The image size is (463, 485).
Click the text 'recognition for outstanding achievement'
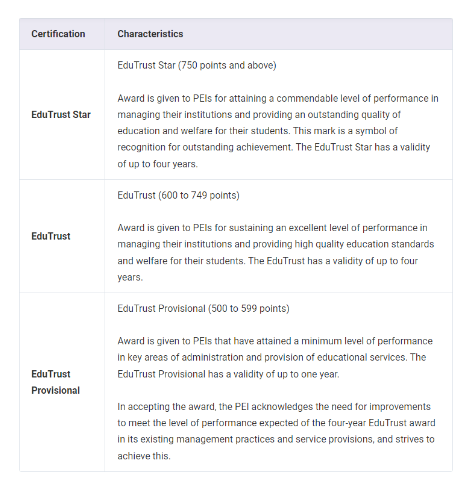[204, 148]
